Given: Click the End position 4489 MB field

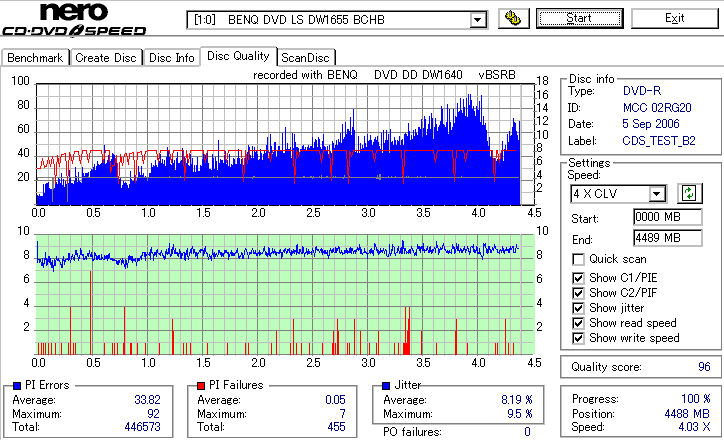Looking at the screenshot, I should pyautogui.click(x=668, y=238).
